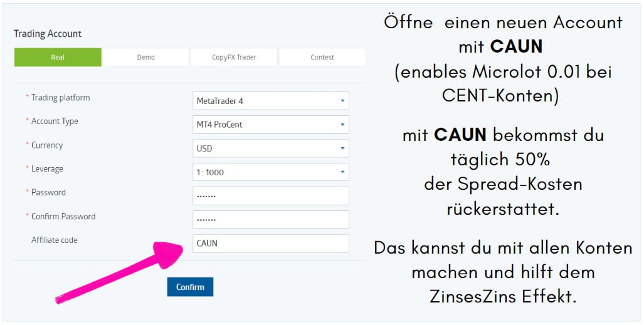
Task: Click into the Confirm Password field
Action: pyautogui.click(x=270, y=220)
